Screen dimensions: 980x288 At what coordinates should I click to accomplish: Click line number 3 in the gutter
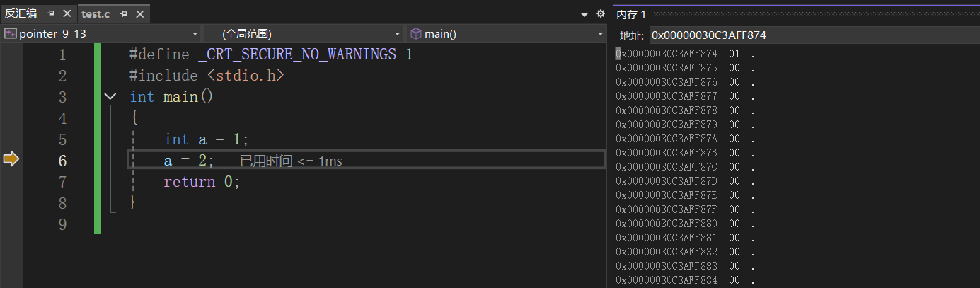pyautogui.click(x=62, y=97)
